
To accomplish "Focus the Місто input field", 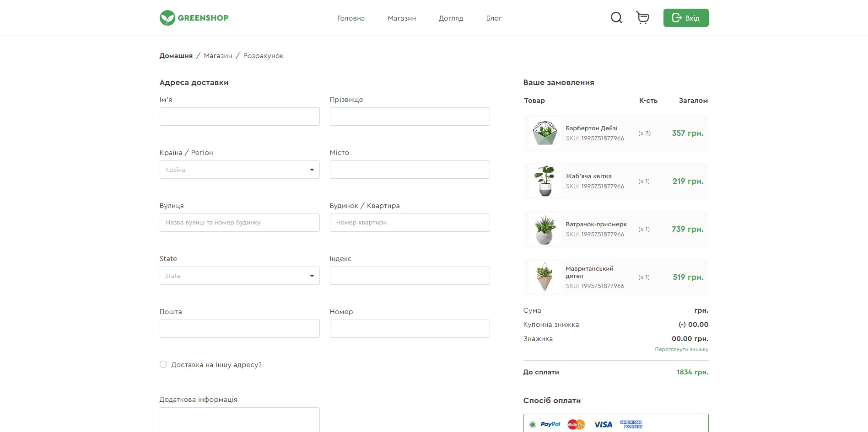I will tap(410, 170).
